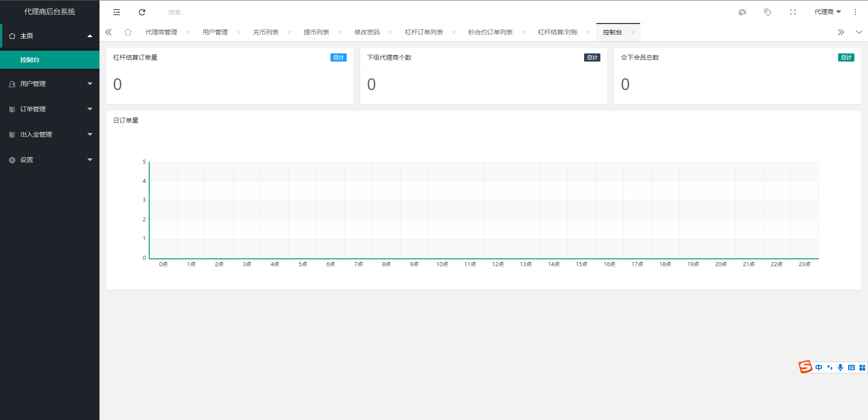Collapse the sidebar with the menu toggle icon
This screenshot has height=420, width=868.
tap(117, 12)
